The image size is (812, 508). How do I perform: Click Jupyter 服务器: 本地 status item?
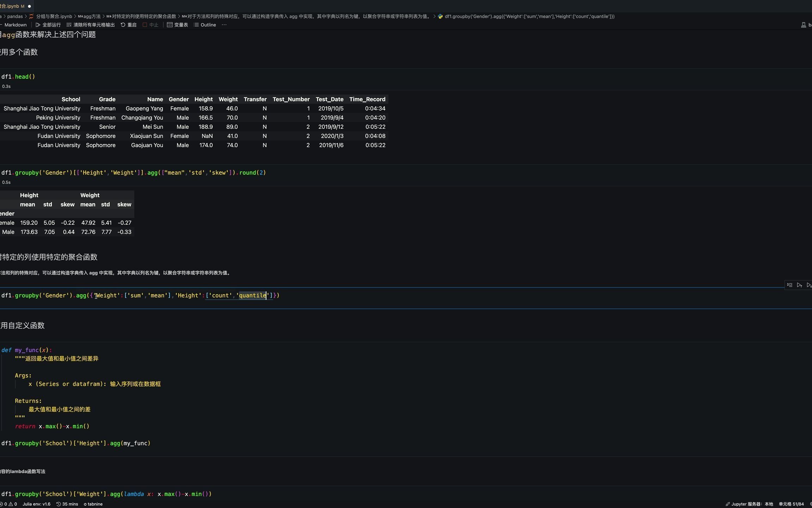tap(749, 504)
